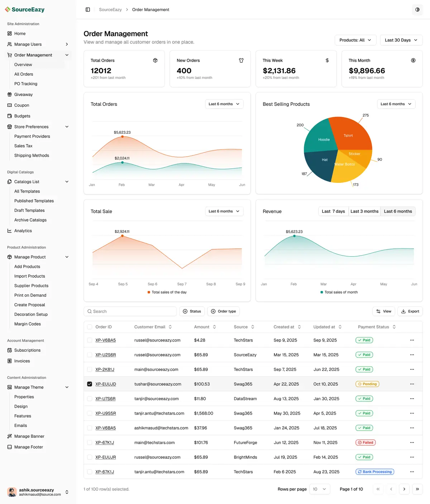Click the $5,623.23 Revenue chart data point

click(x=294, y=236)
